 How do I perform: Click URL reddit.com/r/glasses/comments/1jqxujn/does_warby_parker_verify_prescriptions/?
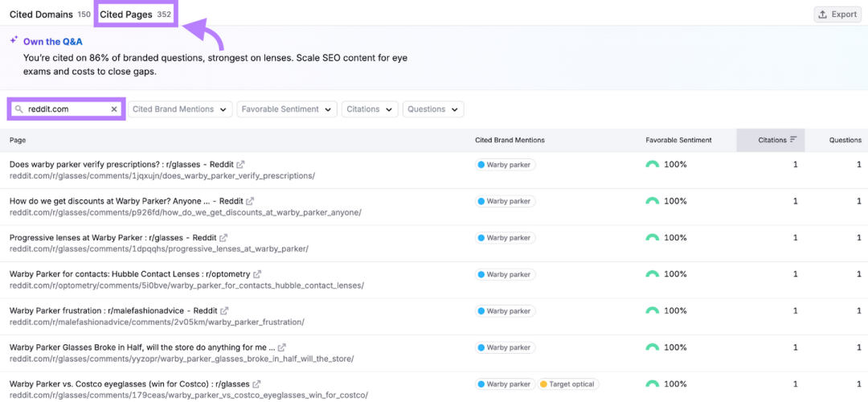coord(162,175)
